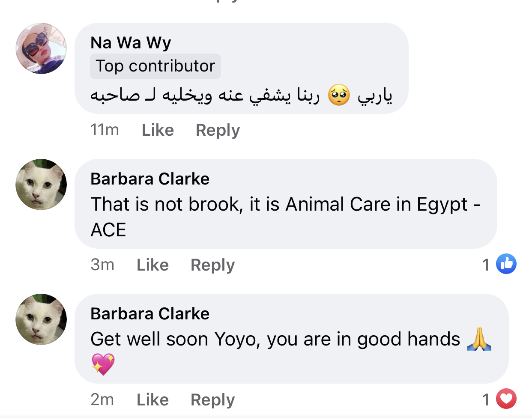Open the 2m comment timestamp

point(102,400)
